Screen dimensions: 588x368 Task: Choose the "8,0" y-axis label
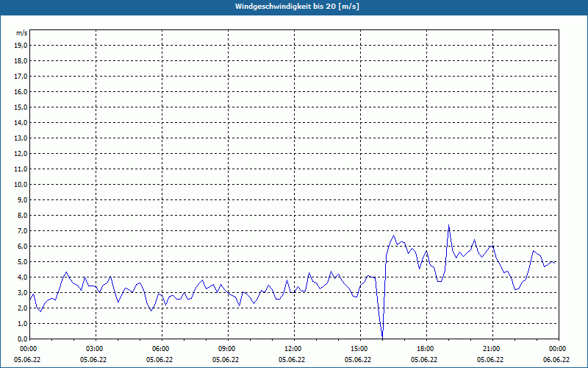(x=23, y=215)
